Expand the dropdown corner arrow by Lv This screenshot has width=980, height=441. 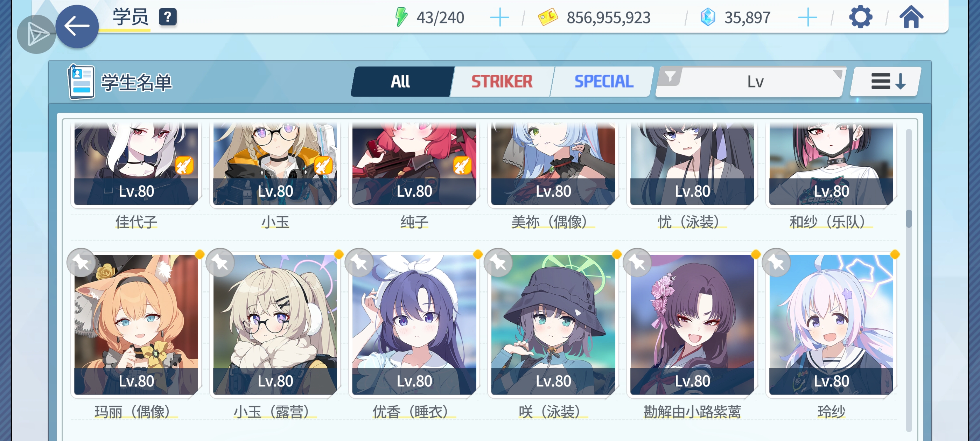(837, 74)
